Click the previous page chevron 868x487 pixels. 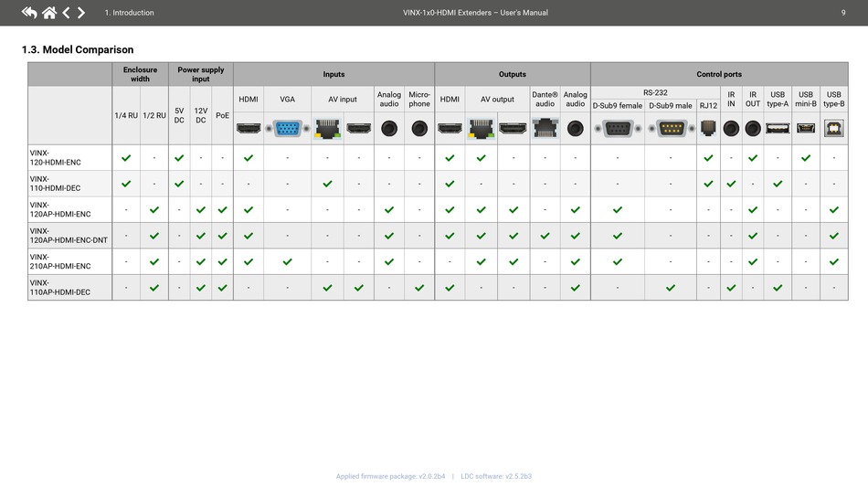(67, 12)
